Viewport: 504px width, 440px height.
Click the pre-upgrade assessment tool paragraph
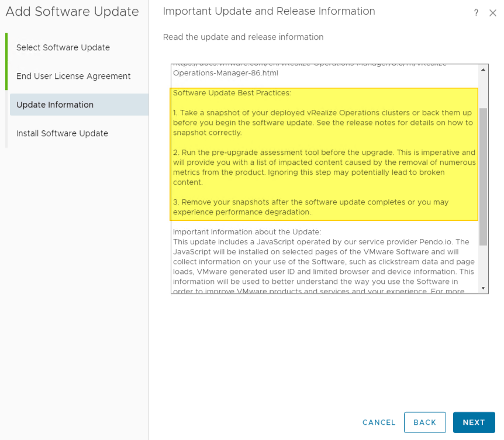coord(324,167)
